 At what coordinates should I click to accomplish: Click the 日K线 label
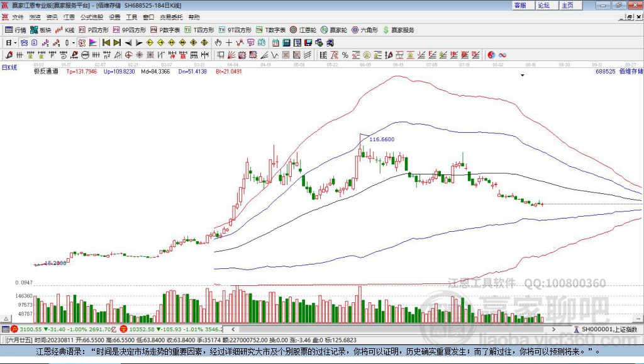(x=9, y=67)
